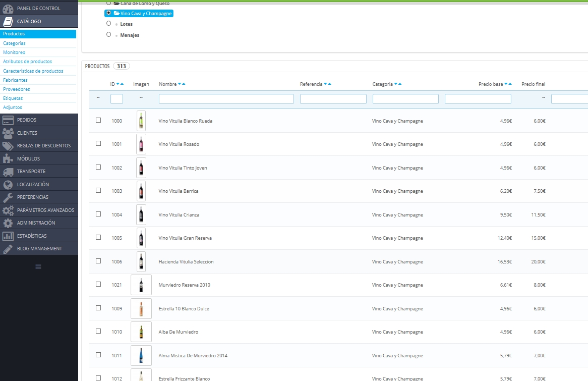The height and width of the screenshot is (381, 588).
Task: Click the Pedidos credit card icon
Action: click(8, 120)
